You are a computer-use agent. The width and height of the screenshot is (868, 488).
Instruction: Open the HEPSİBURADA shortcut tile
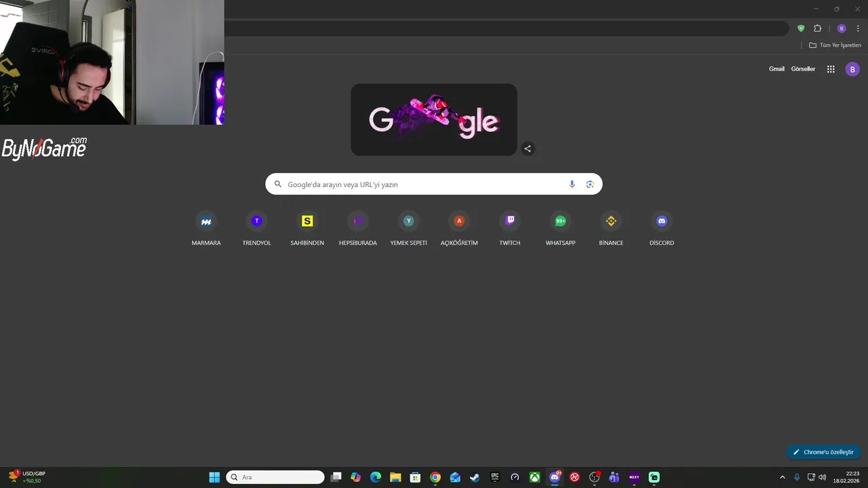pos(358,228)
